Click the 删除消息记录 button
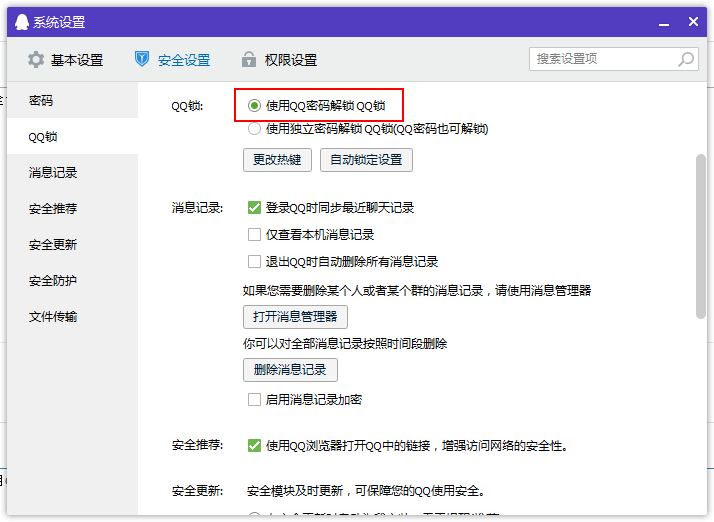This screenshot has height=522, width=714. [x=290, y=369]
